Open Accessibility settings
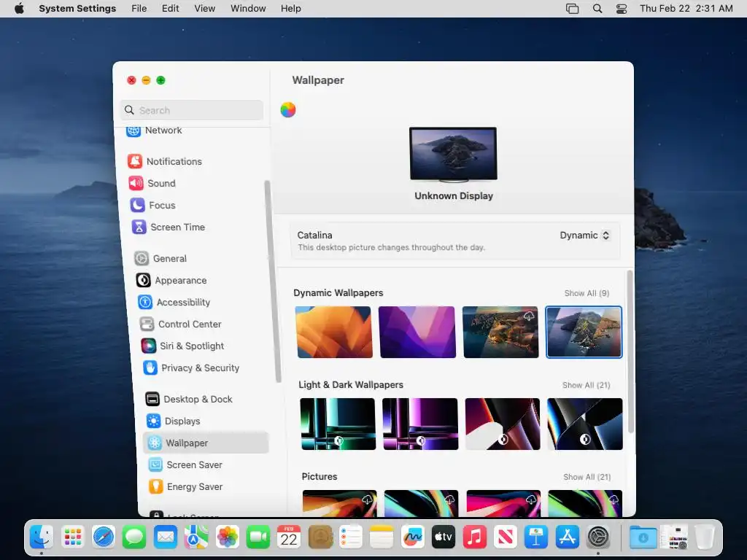 coord(174,303)
